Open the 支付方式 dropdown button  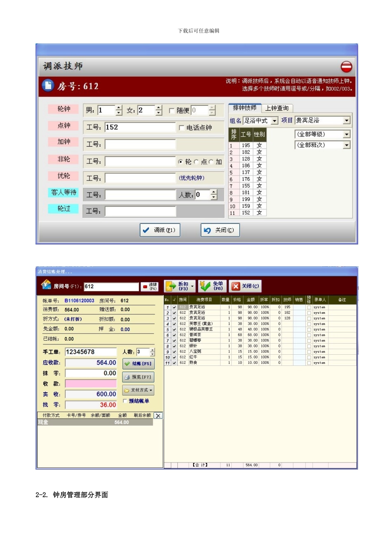pos(138,390)
